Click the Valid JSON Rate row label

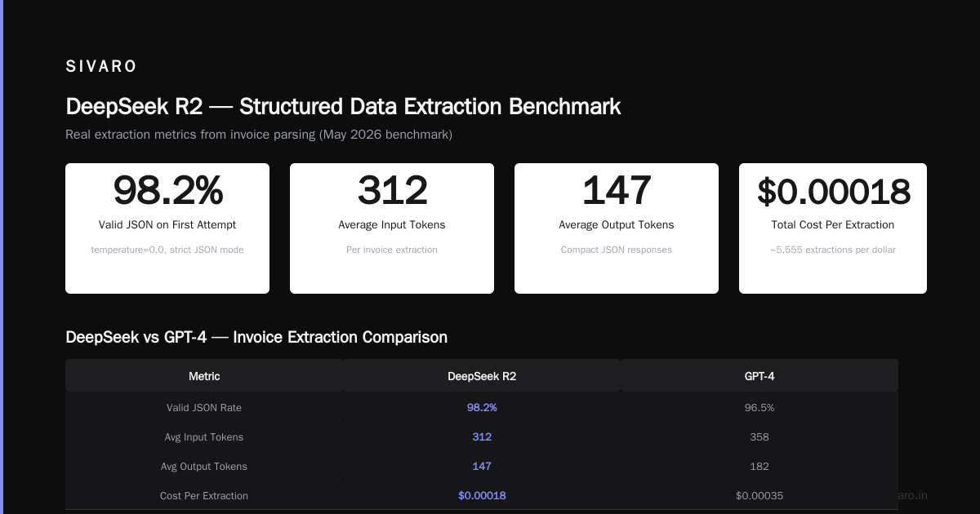[204, 407]
